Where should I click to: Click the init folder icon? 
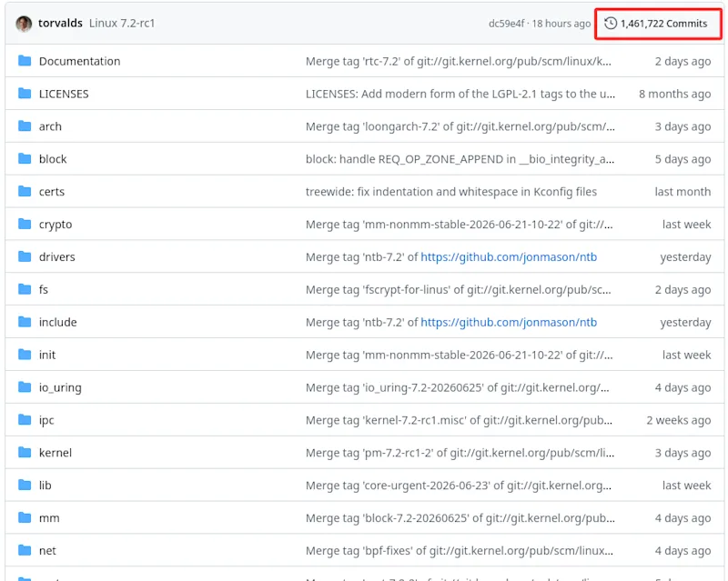click(x=25, y=354)
